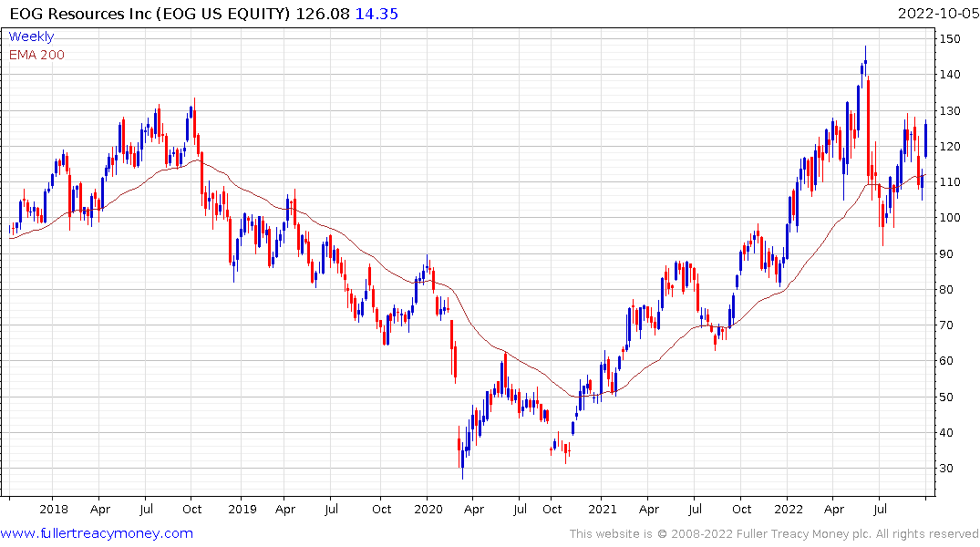Click the chart date 2022-10-05

[938, 14]
